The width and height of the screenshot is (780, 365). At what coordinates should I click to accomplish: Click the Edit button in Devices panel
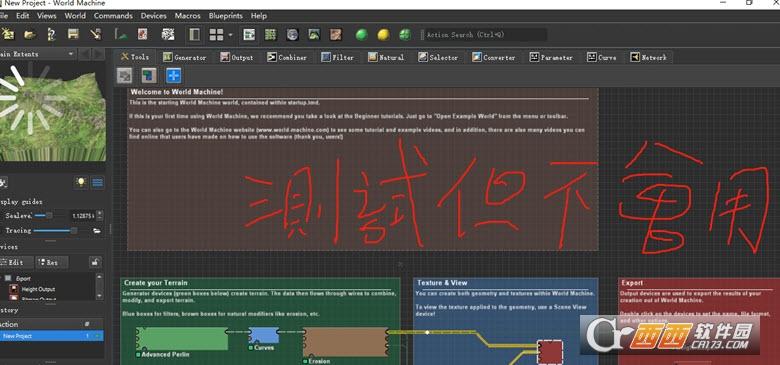pyautogui.click(x=16, y=262)
